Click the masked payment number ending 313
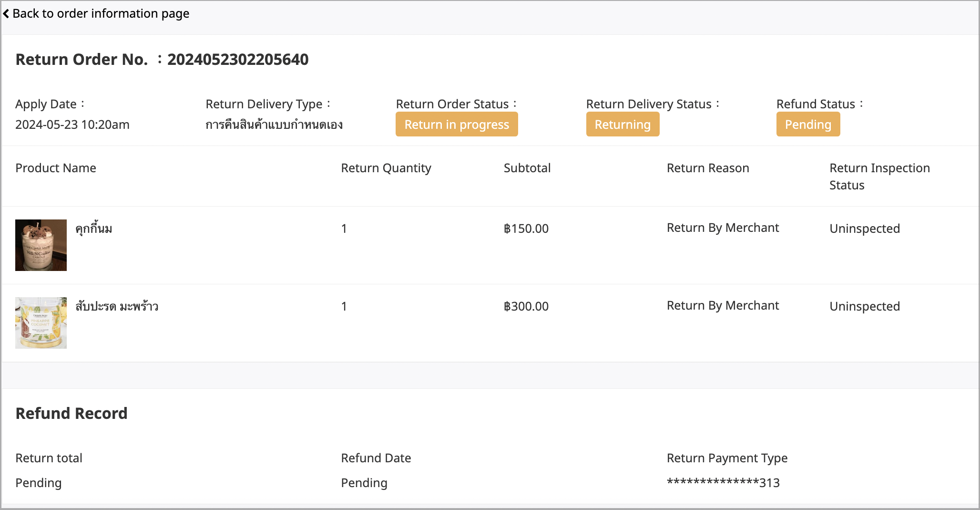This screenshot has height=510, width=980. pyautogui.click(x=723, y=483)
